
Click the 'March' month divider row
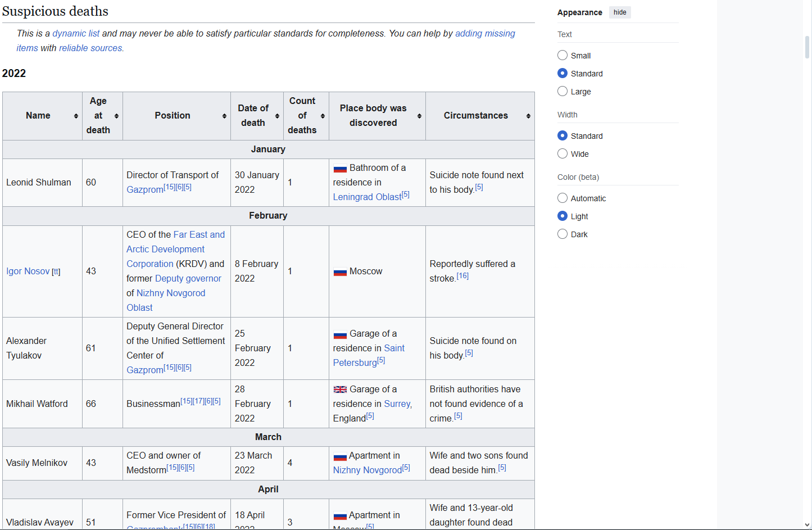pyautogui.click(x=269, y=437)
